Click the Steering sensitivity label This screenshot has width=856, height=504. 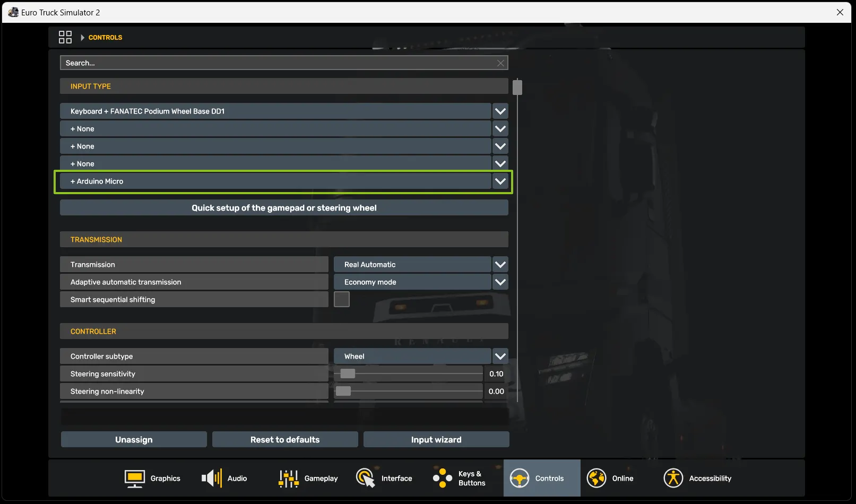[194, 374]
